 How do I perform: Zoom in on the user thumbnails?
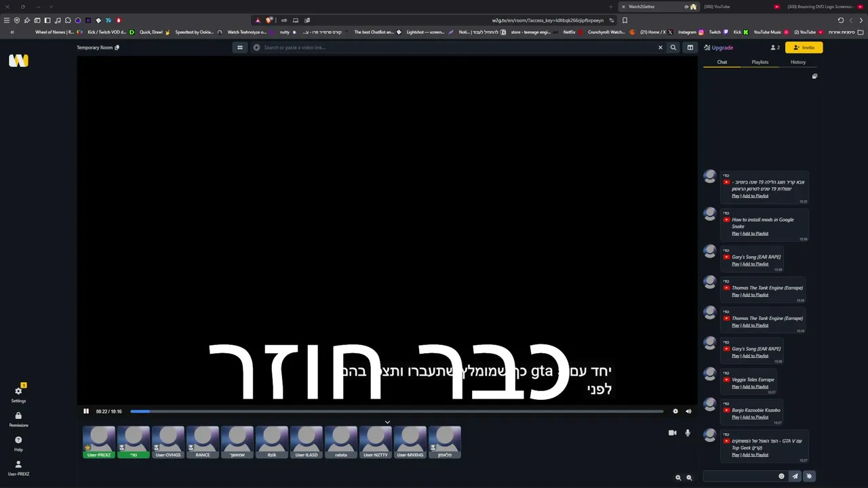(678, 478)
